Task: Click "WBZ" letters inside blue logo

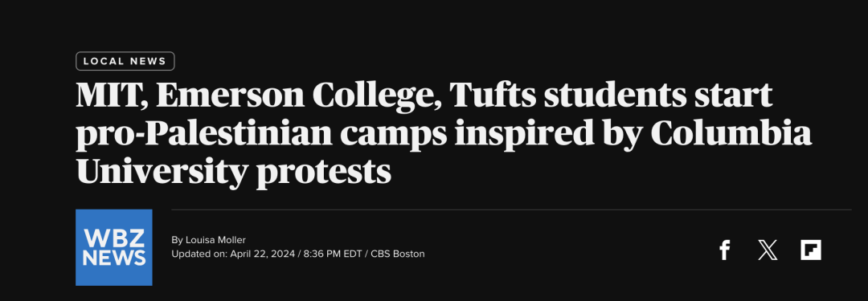Action: (x=114, y=238)
